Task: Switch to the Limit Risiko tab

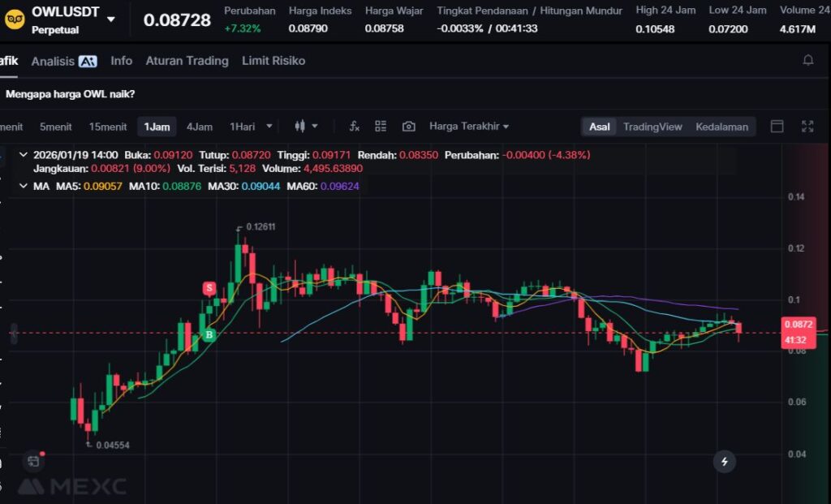Action: tap(273, 61)
